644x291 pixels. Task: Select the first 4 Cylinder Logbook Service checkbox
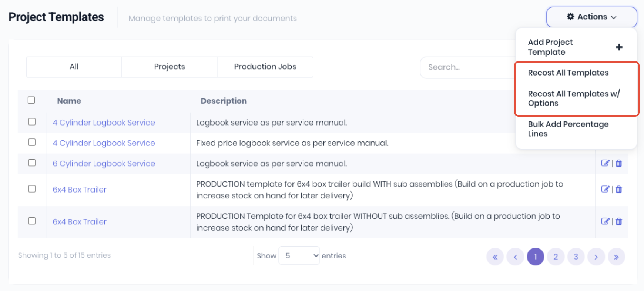pyautogui.click(x=32, y=122)
